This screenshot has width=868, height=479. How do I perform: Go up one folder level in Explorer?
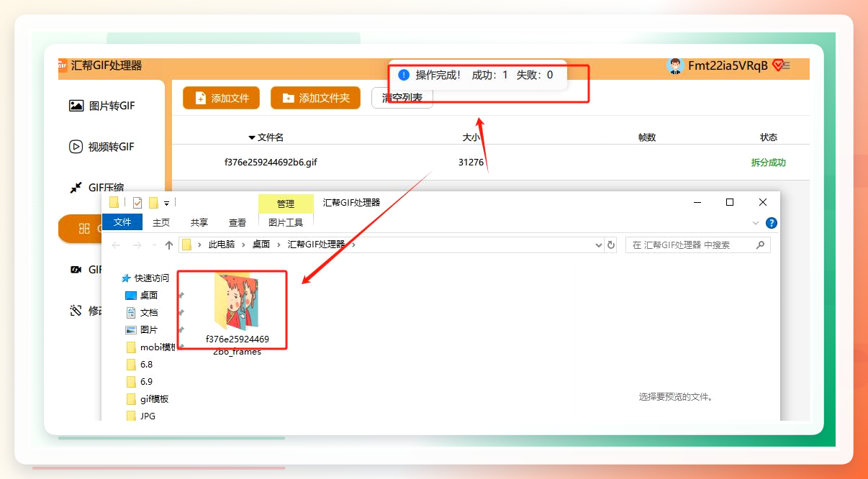pyautogui.click(x=169, y=245)
